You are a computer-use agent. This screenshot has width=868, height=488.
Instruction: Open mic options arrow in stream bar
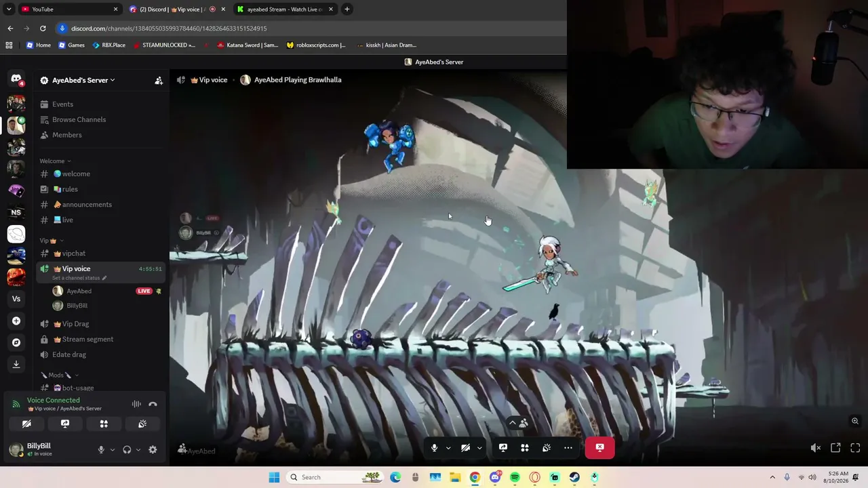coord(448,448)
